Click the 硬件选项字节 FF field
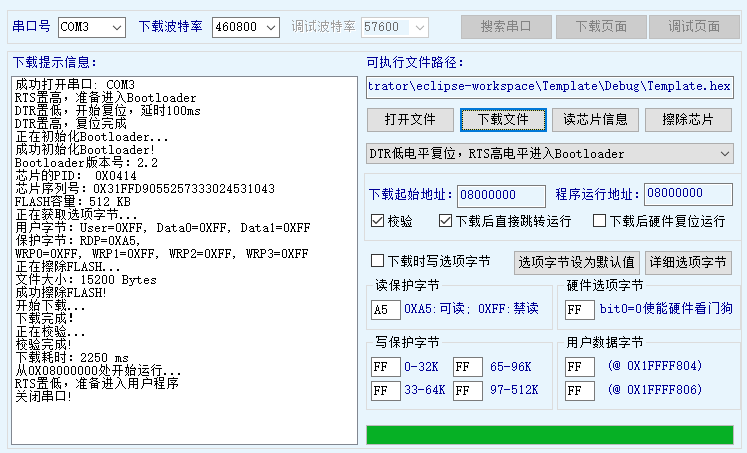Image resolution: width=747 pixels, height=453 pixels. 580,310
